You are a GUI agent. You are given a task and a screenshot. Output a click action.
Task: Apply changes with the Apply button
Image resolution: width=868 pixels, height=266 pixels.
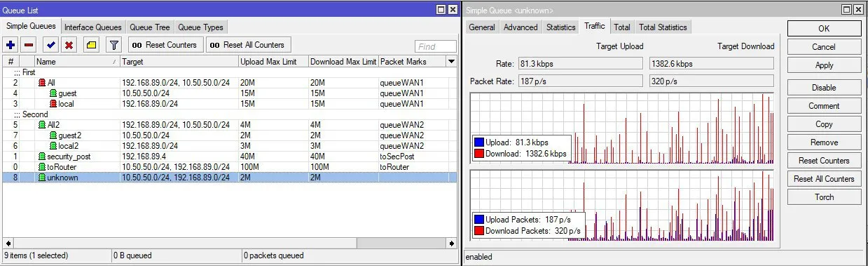824,65
